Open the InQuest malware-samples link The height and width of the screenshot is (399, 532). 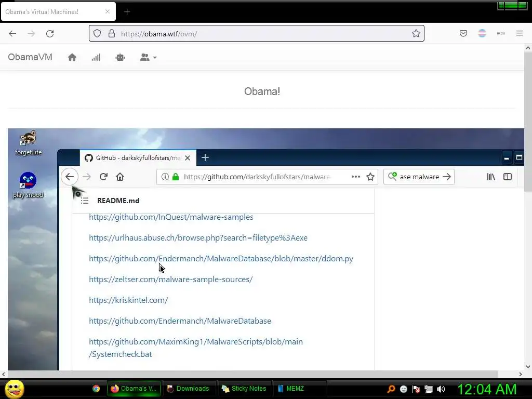tap(171, 217)
